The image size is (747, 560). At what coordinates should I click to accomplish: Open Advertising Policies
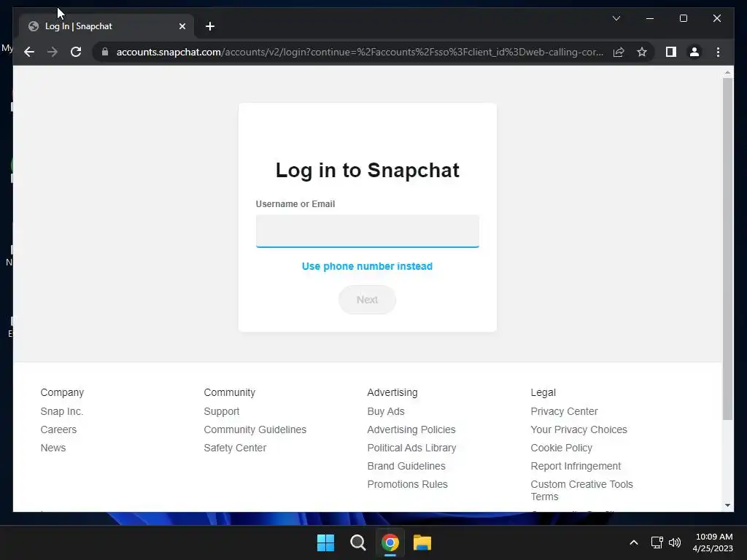pos(411,429)
